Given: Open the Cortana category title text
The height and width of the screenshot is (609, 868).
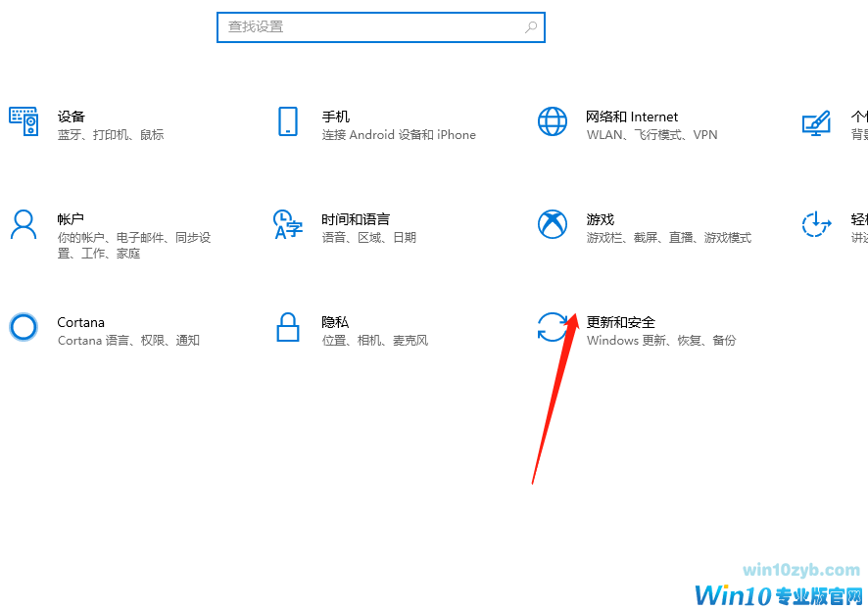Looking at the screenshot, I should click(x=80, y=322).
